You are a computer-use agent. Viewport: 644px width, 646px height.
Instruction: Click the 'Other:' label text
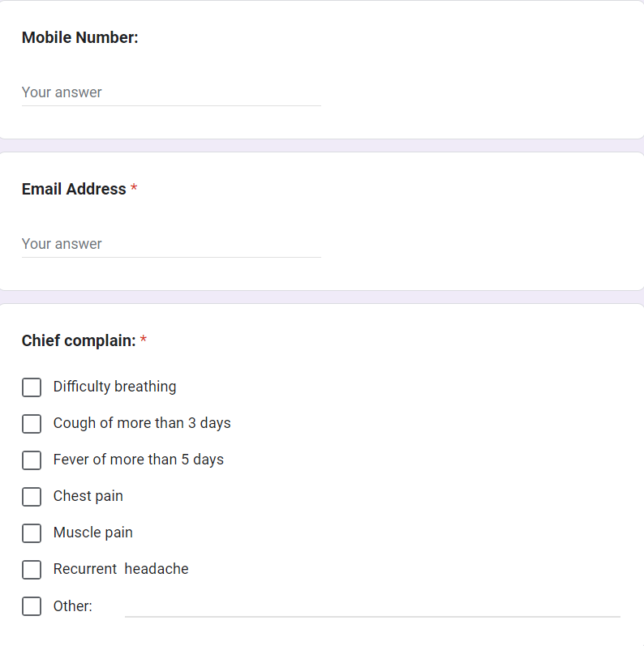point(73,605)
